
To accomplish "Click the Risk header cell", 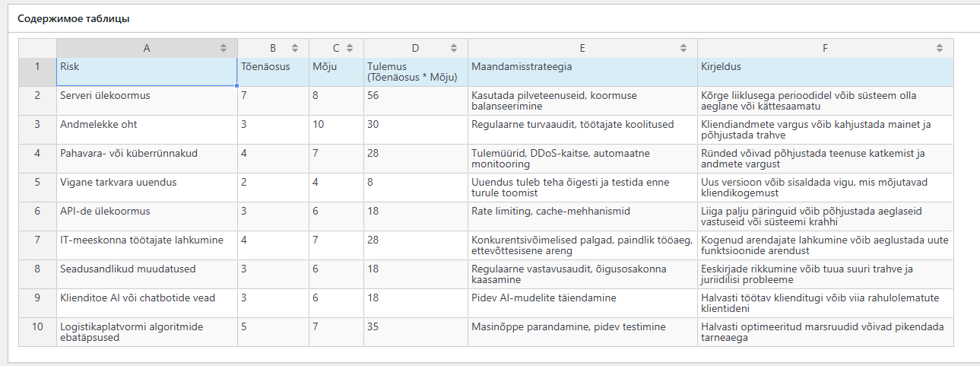I will [147, 72].
